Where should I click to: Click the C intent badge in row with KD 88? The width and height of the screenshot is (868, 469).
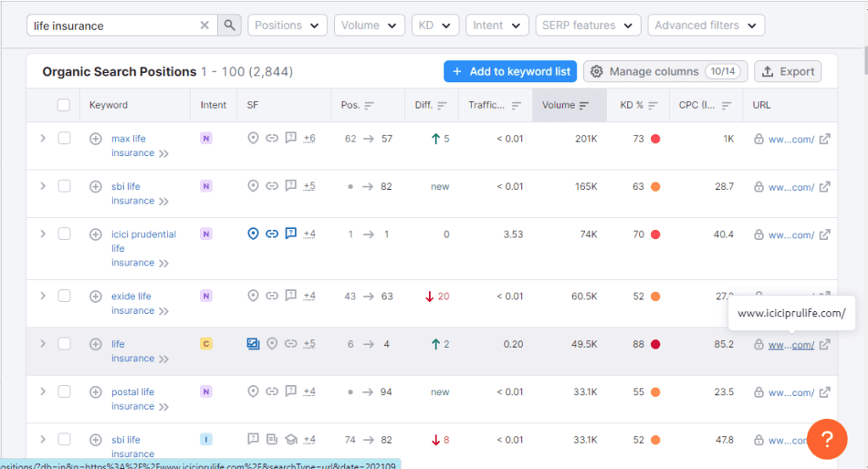pos(206,343)
